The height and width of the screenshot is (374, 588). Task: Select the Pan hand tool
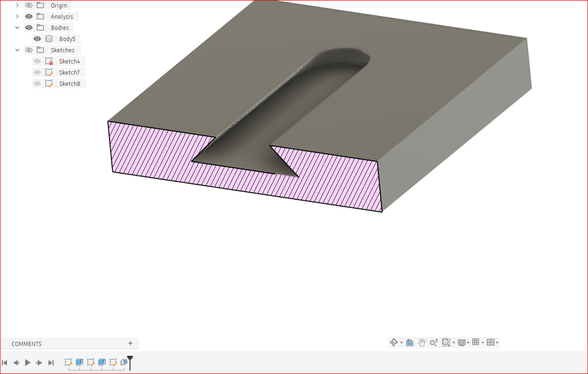click(x=422, y=342)
